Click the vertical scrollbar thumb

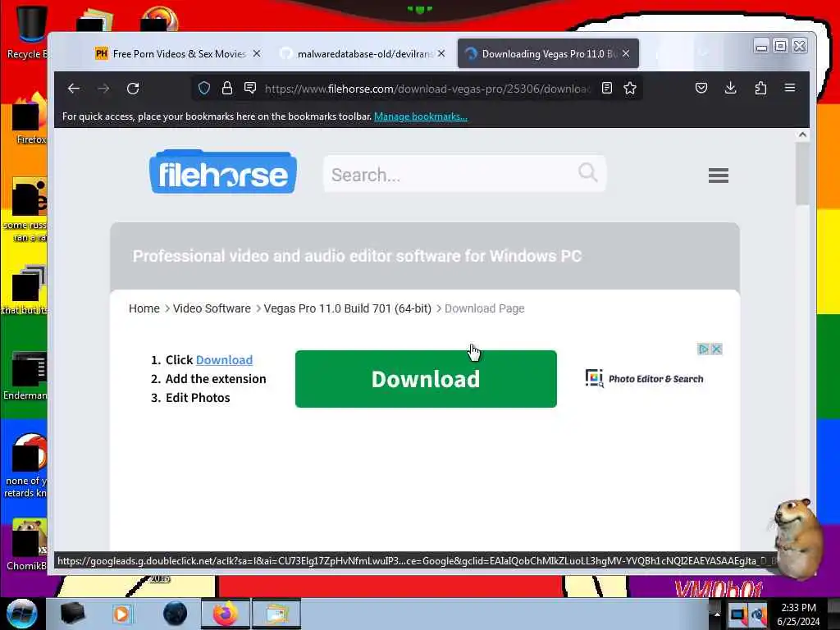tap(802, 174)
